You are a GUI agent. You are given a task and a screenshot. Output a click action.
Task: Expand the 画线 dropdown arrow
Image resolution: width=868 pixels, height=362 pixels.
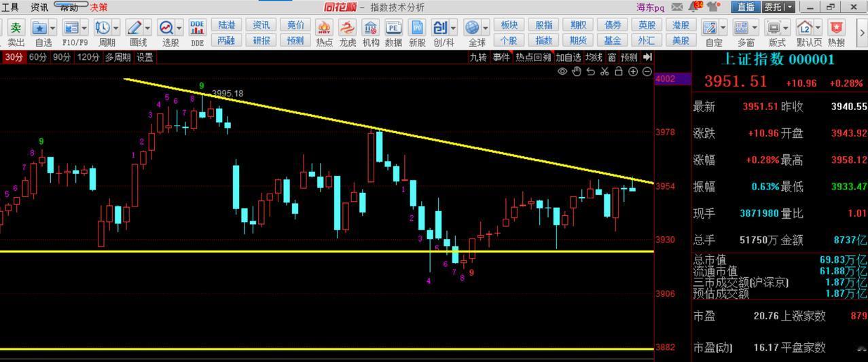point(147,28)
